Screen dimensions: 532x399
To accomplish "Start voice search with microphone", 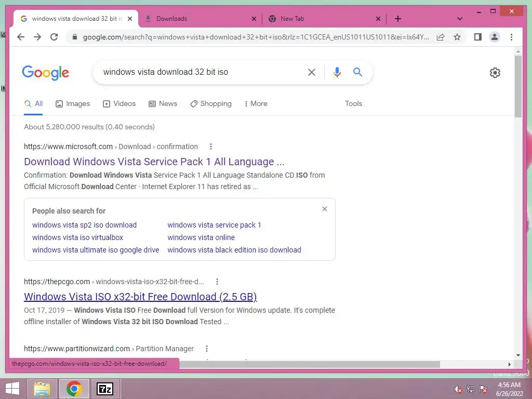I will [337, 72].
